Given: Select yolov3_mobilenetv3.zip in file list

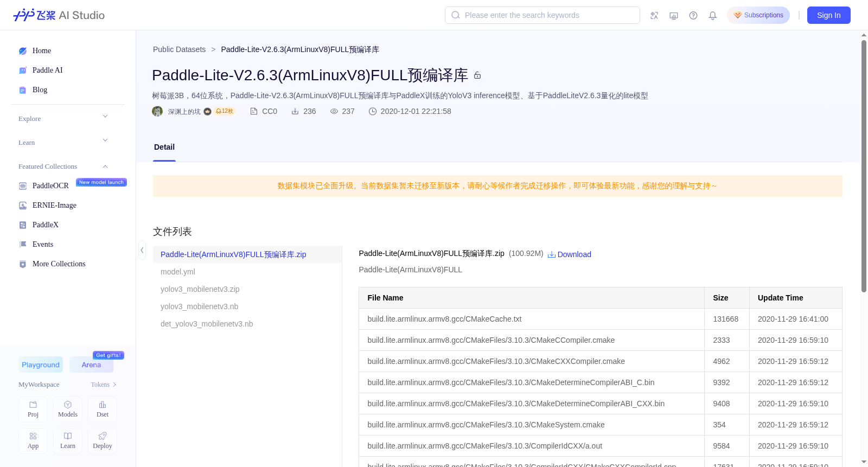Looking at the screenshot, I should tap(247, 289).
